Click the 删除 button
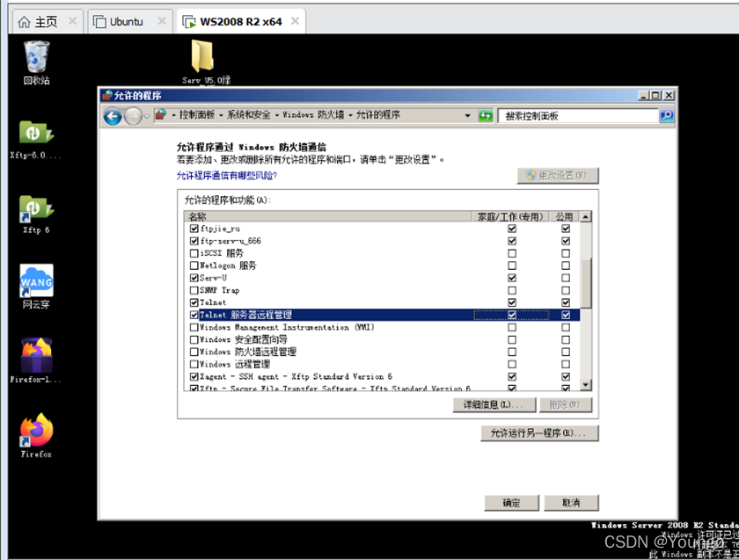Image resolution: width=739 pixels, height=560 pixels. click(565, 405)
